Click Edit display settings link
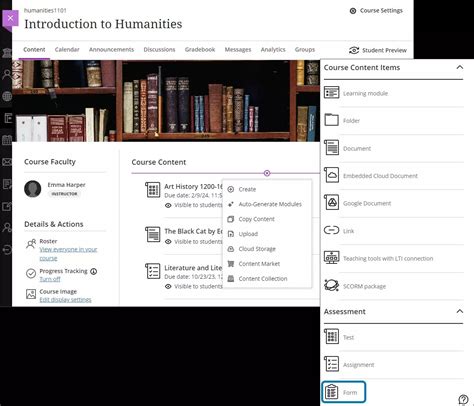Image resolution: width=474 pixels, height=406 pixels. pyautogui.click(x=65, y=300)
